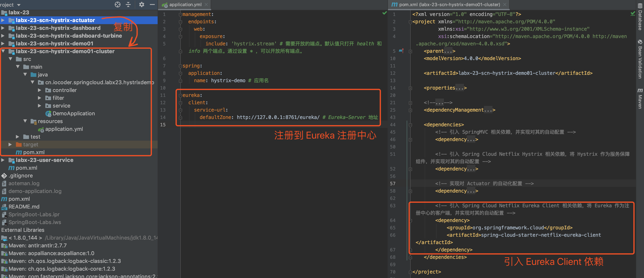Image resolution: width=644 pixels, height=278 pixels.
Task: Open Project panel settings gear
Action: point(142,4)
